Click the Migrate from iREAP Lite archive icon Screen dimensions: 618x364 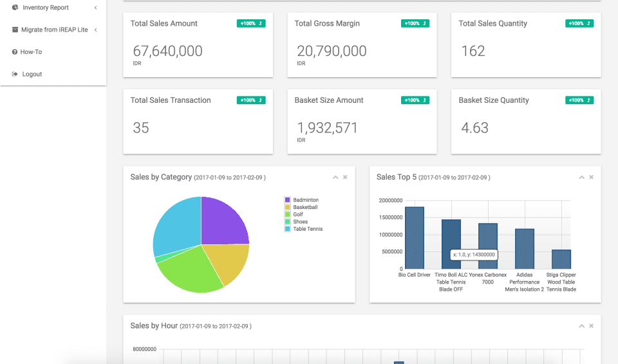[x=15, y=30]
